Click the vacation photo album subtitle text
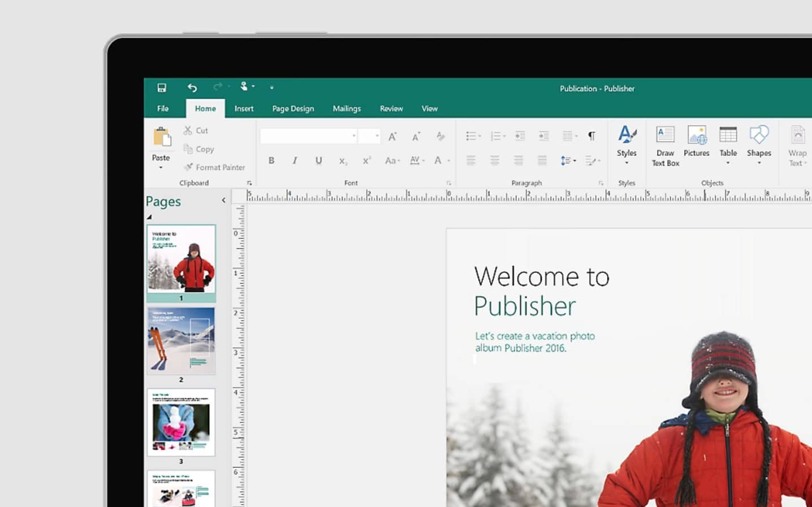 coord(535,342)
